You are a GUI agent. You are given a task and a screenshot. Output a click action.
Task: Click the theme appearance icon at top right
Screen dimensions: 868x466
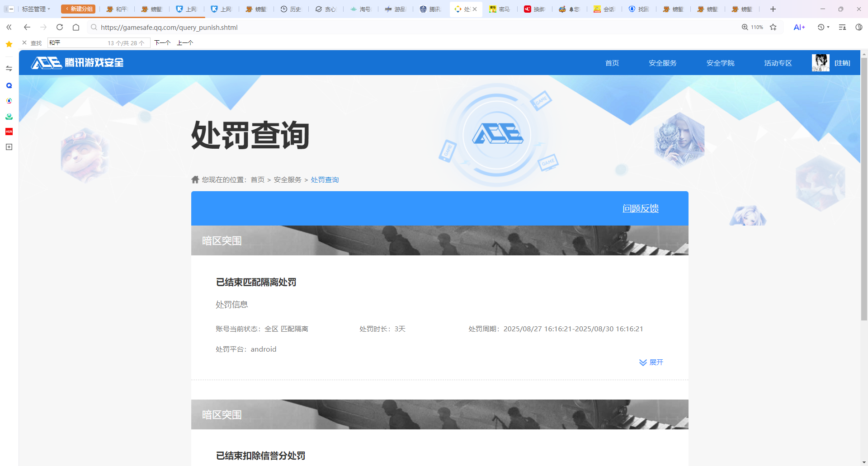click(859, 27)
